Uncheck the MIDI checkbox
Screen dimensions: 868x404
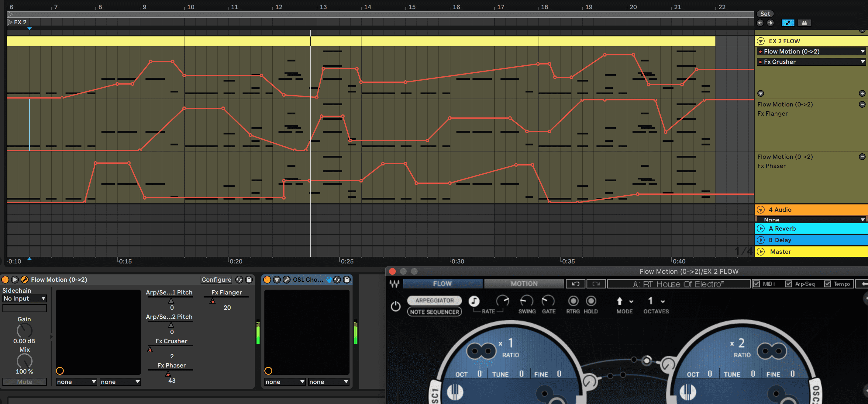(x=756, y=284)
